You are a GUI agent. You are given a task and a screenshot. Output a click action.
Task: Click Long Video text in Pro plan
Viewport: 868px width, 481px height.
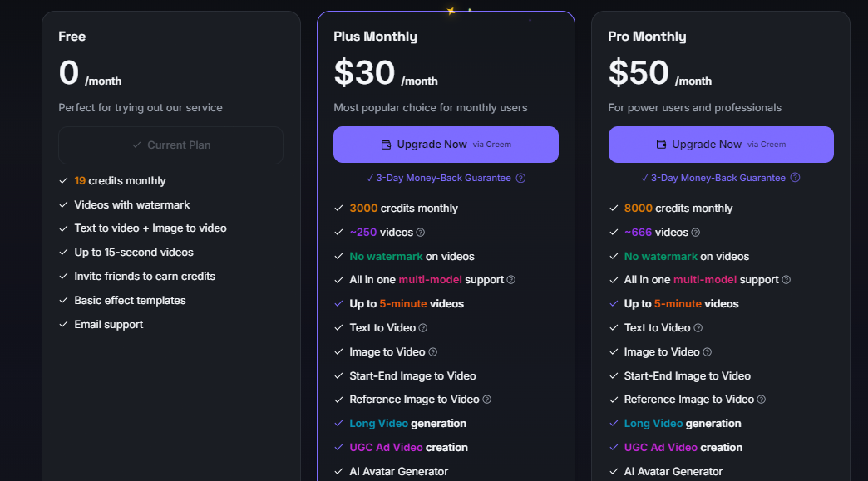tap(653, 424)
